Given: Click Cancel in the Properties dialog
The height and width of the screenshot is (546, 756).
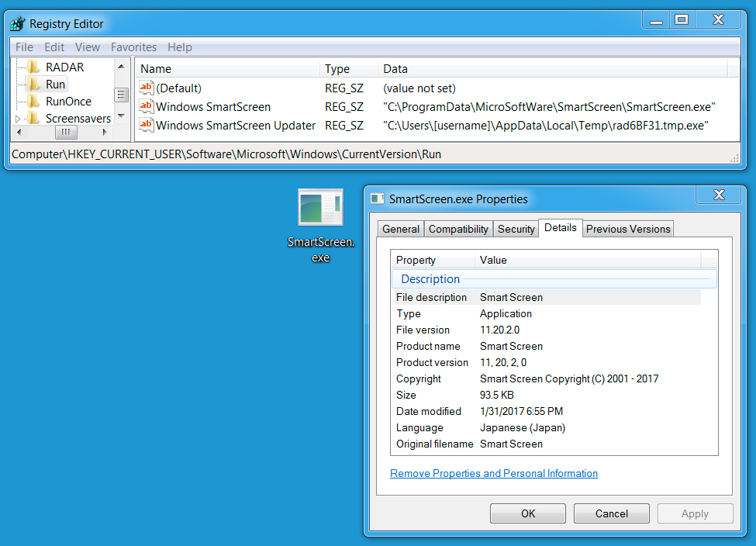Looking at the screenshot, I should point(611,513).
